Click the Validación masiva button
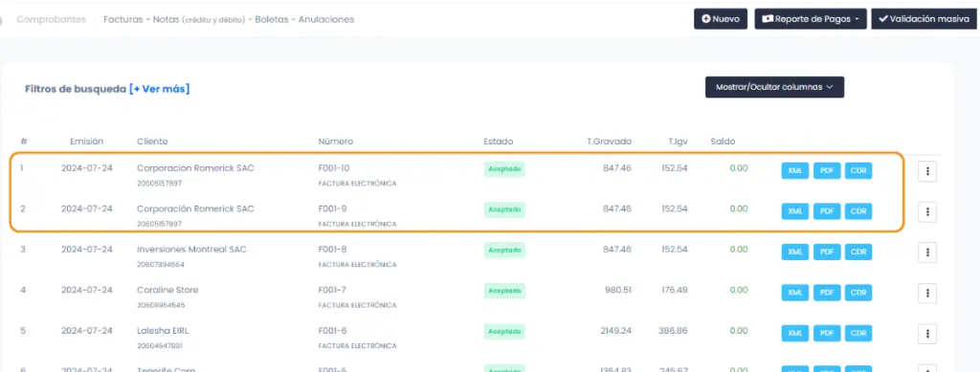 click(x=924, y=19)
